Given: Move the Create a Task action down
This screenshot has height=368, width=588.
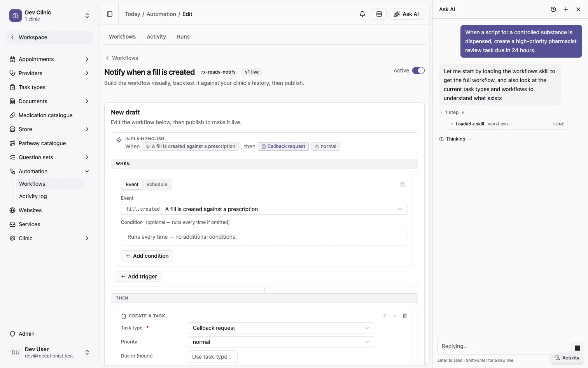Looking at the screenshot, I should tap(395, 316).
